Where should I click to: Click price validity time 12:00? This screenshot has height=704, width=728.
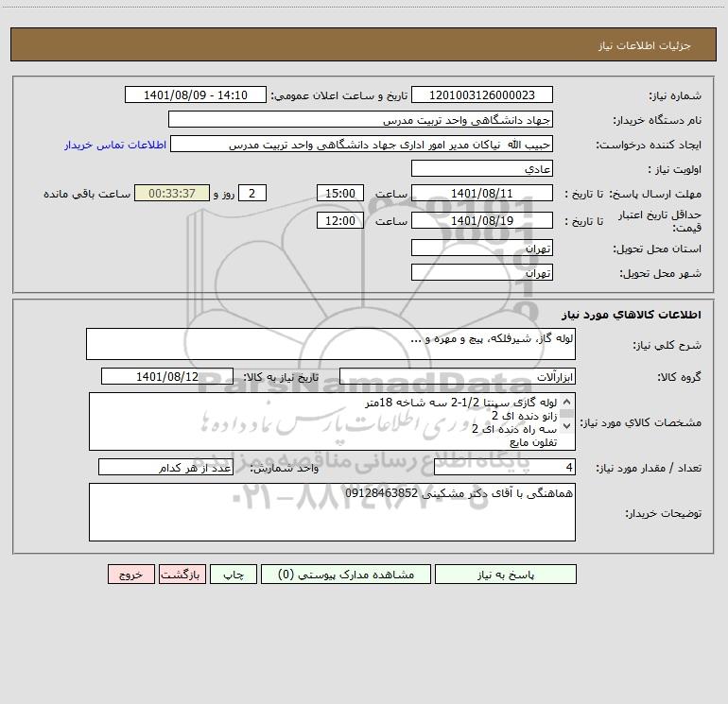click(x=339, y=220)
